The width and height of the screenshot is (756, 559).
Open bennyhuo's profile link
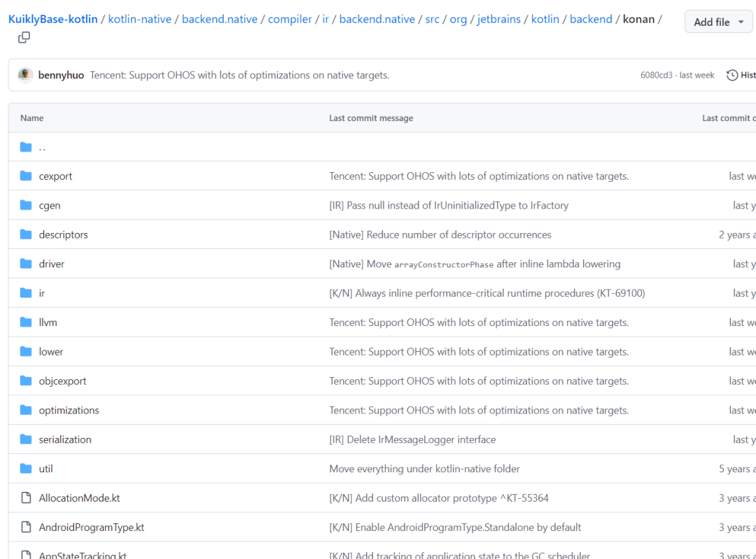click(x=61, y=75)
